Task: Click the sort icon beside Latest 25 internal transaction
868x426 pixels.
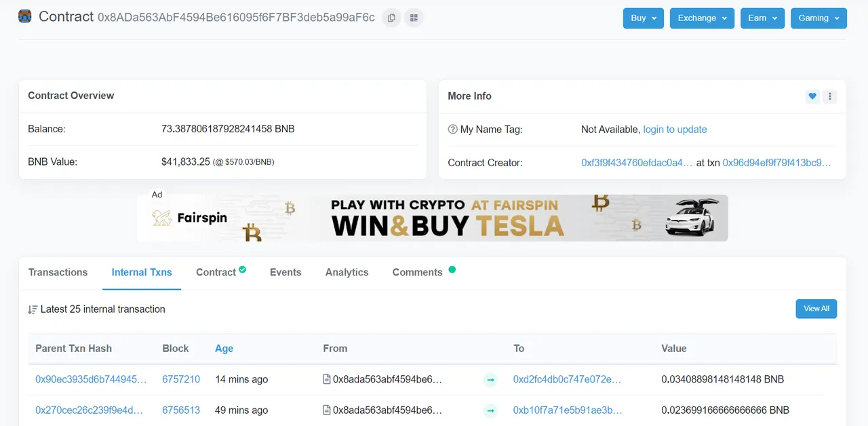Action: (x=33, y=309)
